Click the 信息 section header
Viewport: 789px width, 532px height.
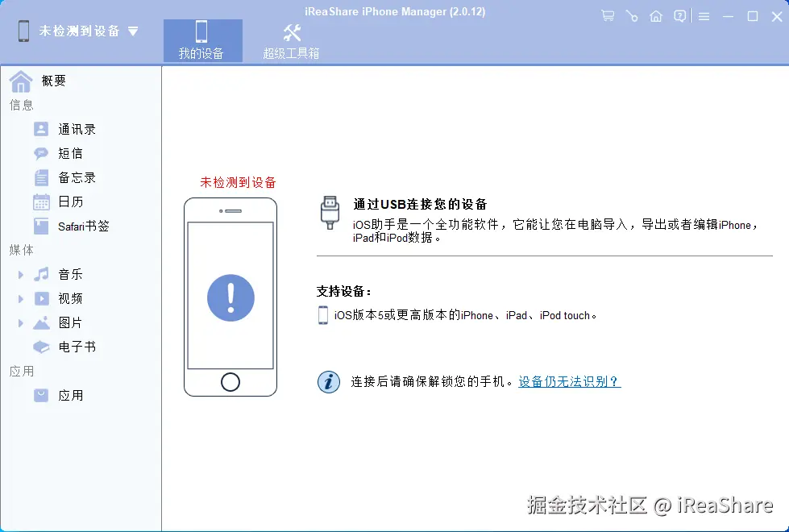22,105
